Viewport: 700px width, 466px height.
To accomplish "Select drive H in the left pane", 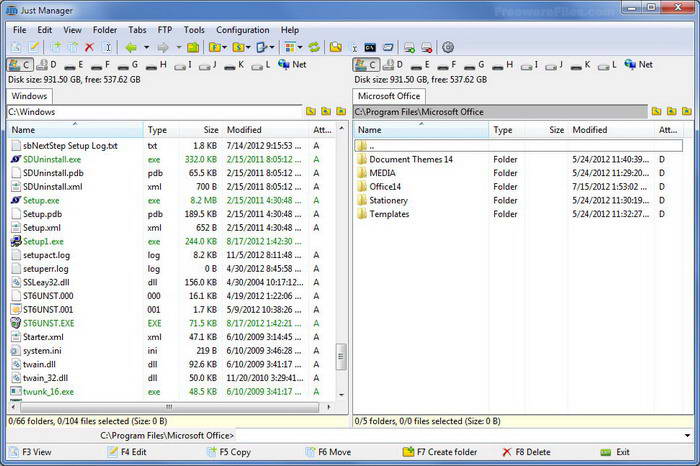I will click(156, 65).
